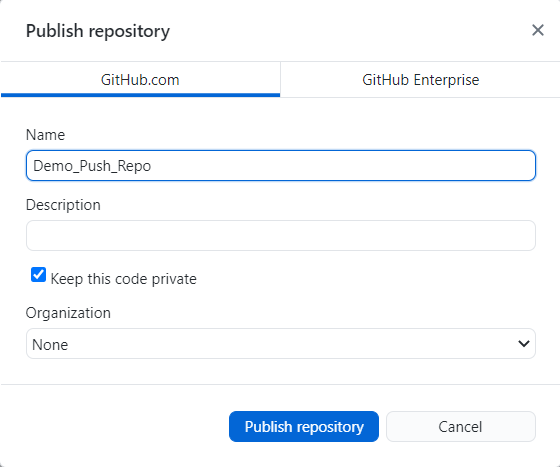Image resolution: width=560 pixels, height=467 pixels.
Task: Click the 'Keep this code private' label text
Action: click(124, 279)
